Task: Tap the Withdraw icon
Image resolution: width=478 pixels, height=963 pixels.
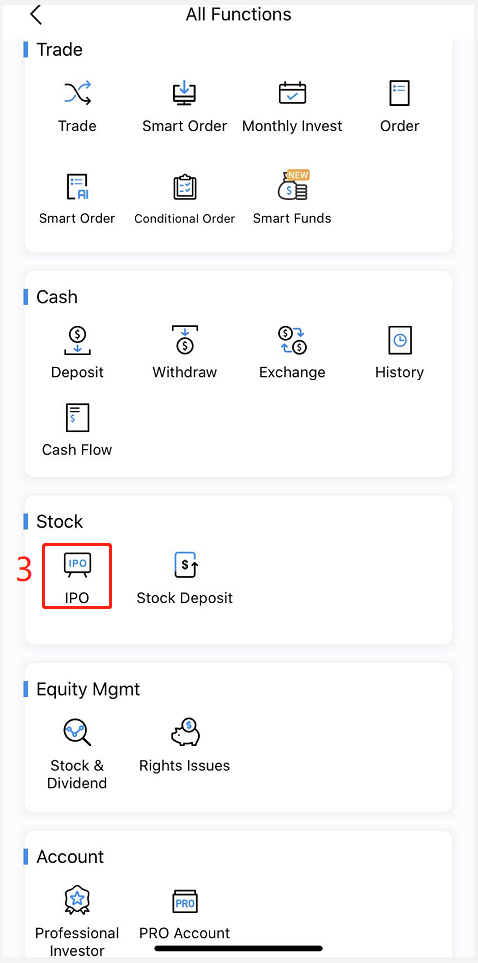Action: (184, 341)
